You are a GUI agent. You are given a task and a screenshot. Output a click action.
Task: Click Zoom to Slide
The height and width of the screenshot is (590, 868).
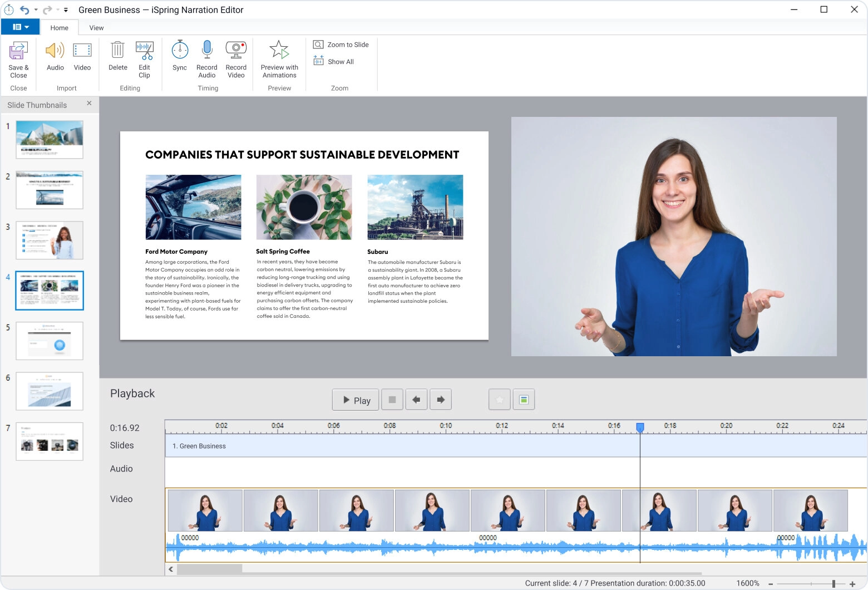341,45
